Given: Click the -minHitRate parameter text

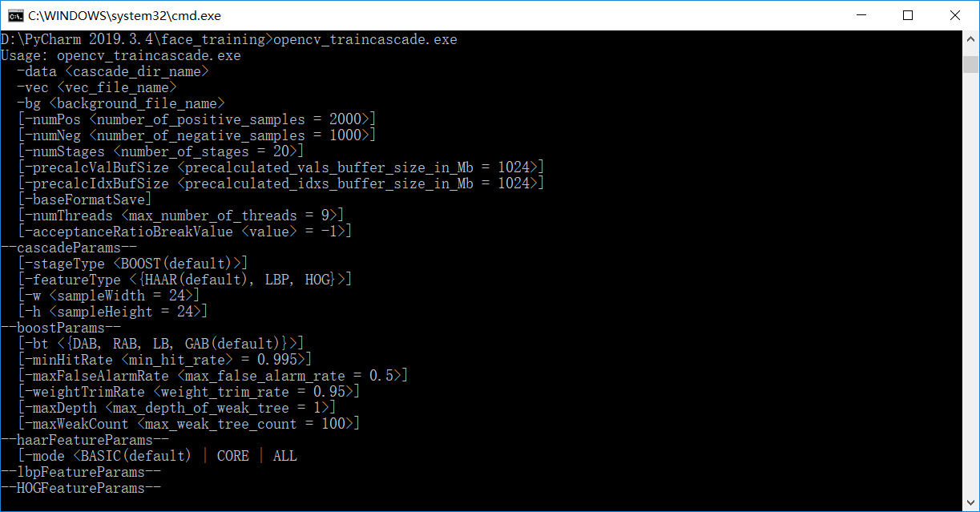Looking at the screenshot, I should [x=69, y=360].
